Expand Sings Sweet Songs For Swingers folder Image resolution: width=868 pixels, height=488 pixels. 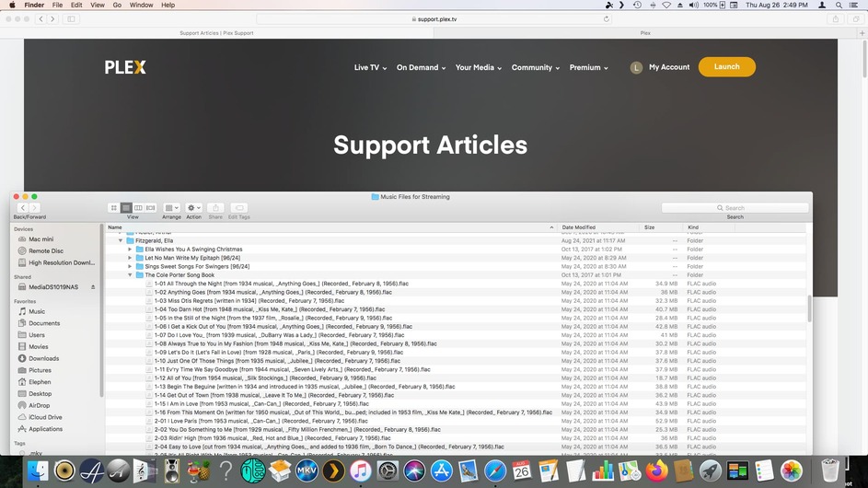(x=130, y=266)
